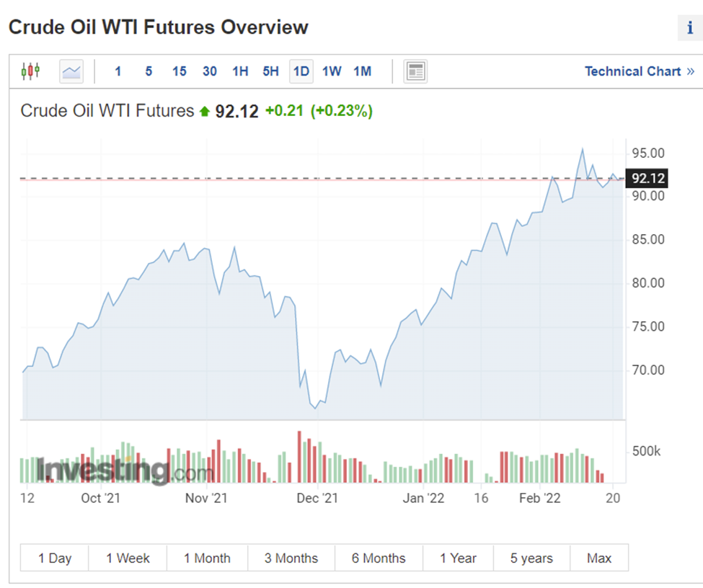Select the 1 Year range
This screenshot has width=703, height=588.
(459, 558)
